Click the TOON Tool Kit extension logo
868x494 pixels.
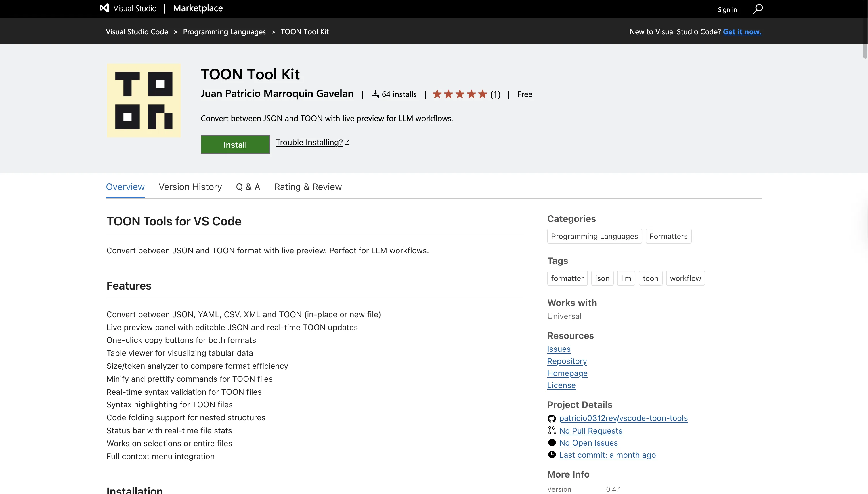click(x=144, y=100)
